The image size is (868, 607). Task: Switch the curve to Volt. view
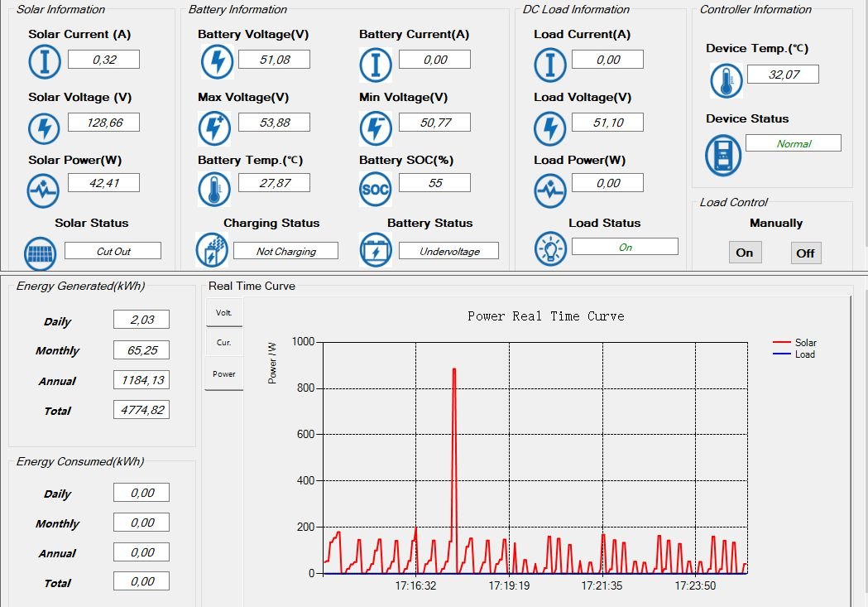[223, 313]
